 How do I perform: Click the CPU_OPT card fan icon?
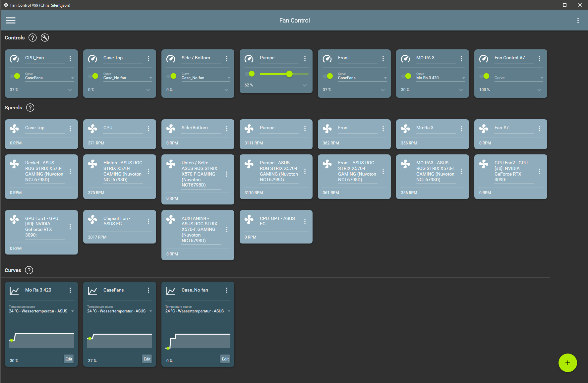pyautogui.click(x=249, y=219)
